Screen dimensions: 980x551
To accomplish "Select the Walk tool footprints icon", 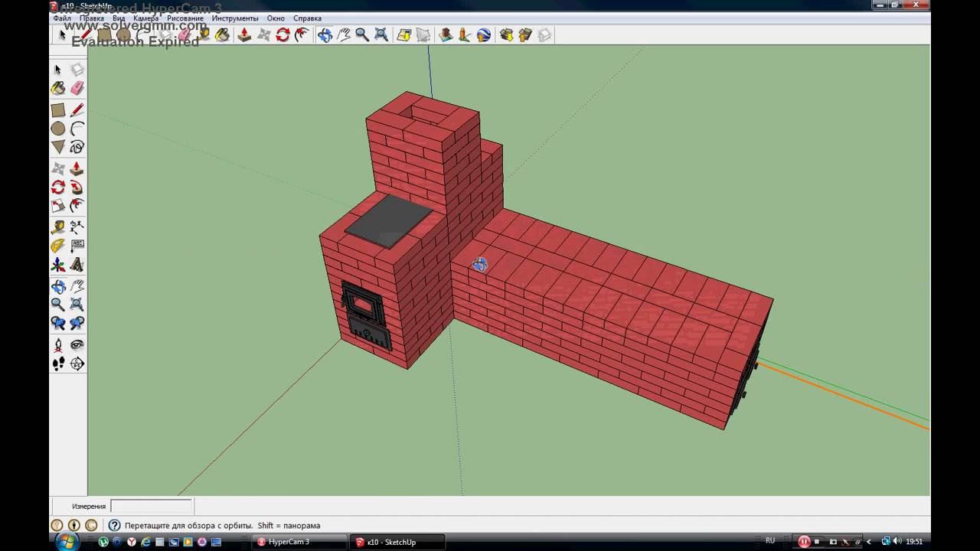I will 58,364.
